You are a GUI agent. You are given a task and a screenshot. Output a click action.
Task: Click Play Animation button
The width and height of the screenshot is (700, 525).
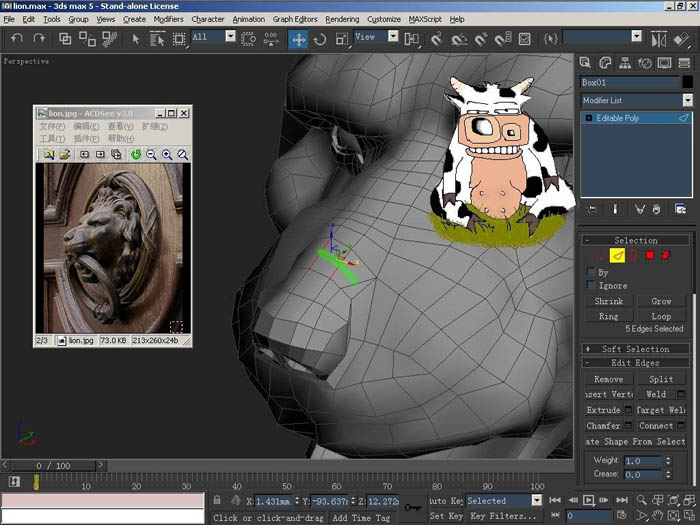click(x=589, y=500)
